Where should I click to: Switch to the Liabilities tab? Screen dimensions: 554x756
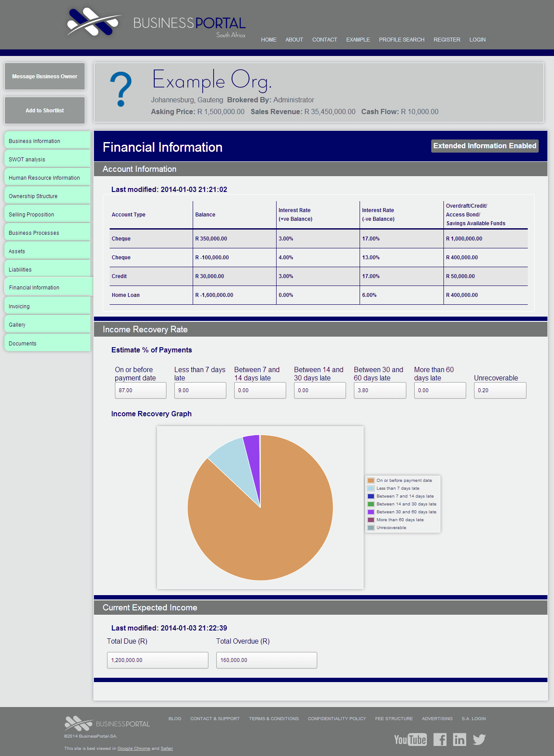point(47,269)
